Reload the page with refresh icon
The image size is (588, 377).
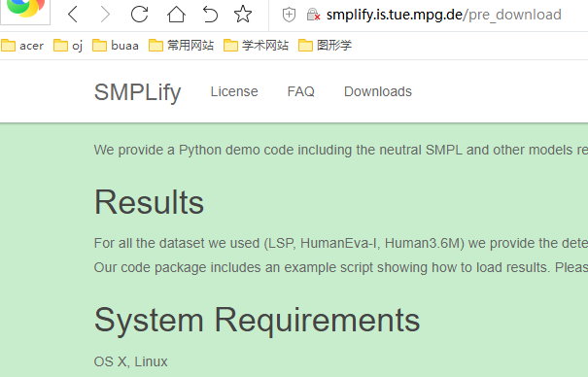(139, 15)
